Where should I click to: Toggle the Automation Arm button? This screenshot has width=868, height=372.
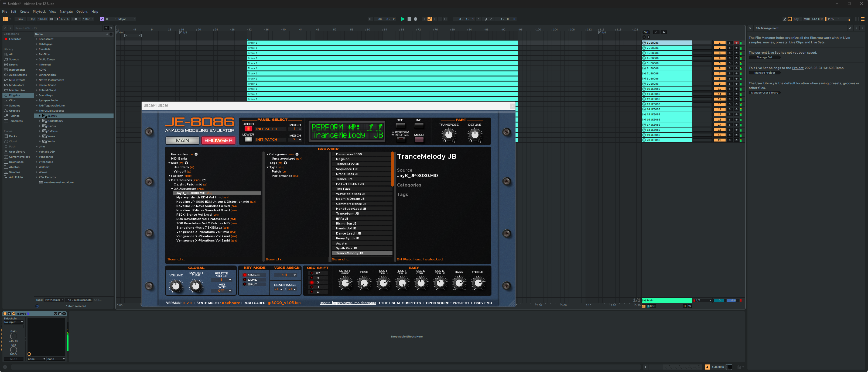[430, 19]
